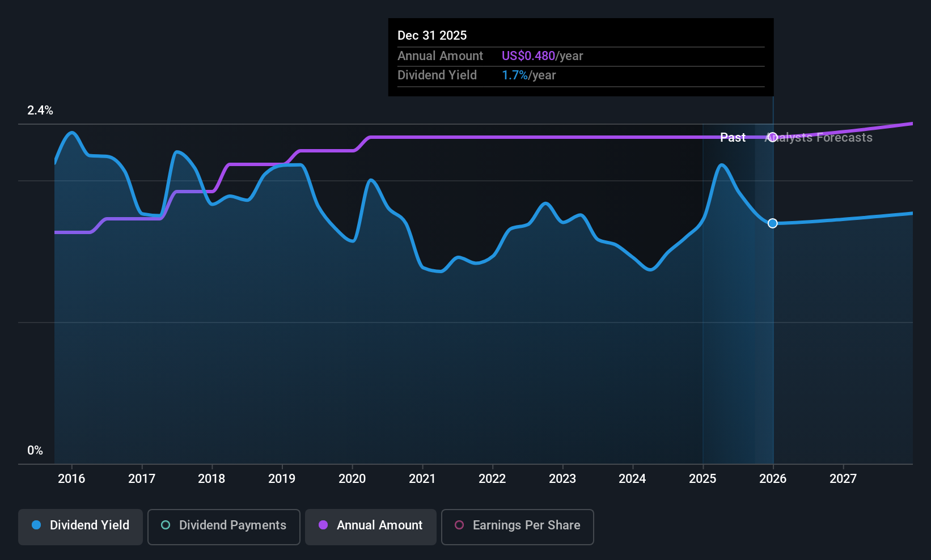Select the Dividend Yield marker on the chart
Image resolution: width=931 pixels, height=560 pixels.
click(x=772, y=223)
